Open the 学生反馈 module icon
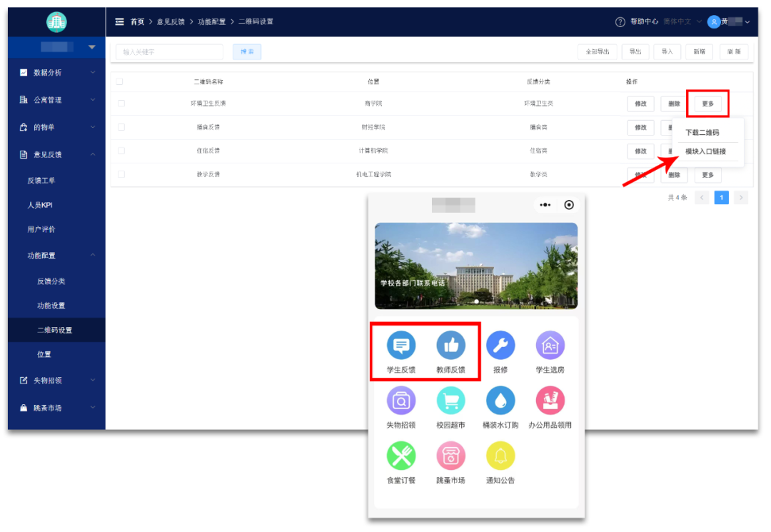Screen dimensions: 771x532 pyautogui.click(x=400, y=346)
